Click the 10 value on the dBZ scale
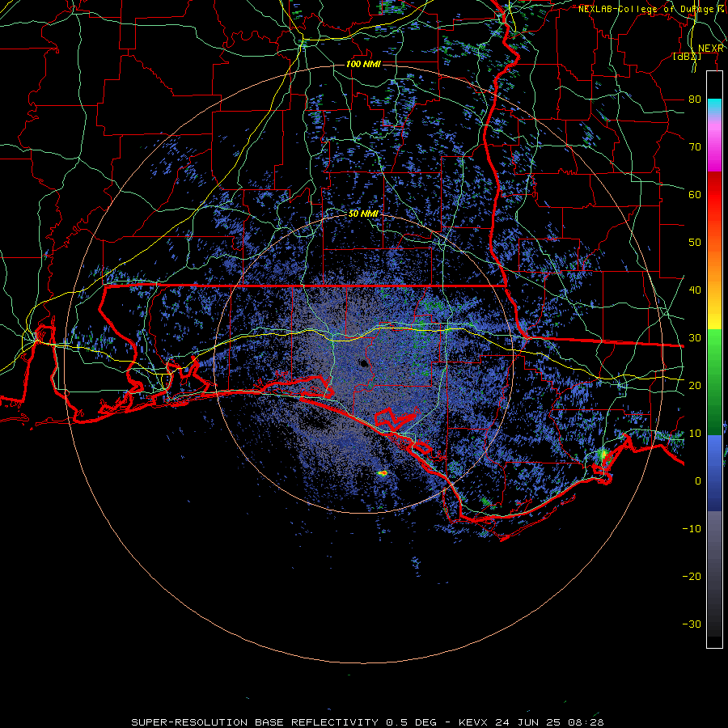This screenshot has width=728, height=728. [x=695, y=434]
